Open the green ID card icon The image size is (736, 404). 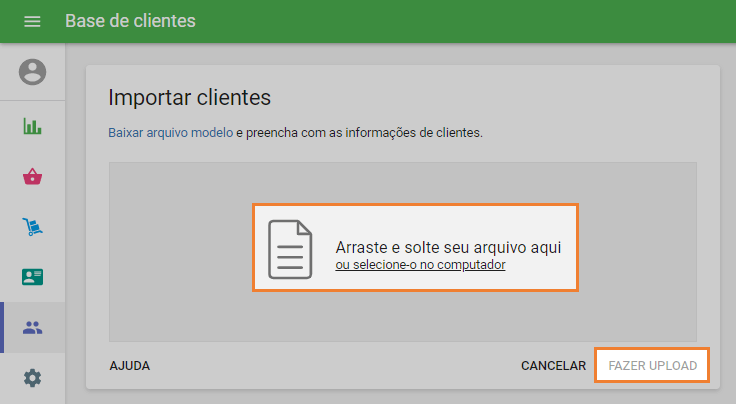click(32, 277)
